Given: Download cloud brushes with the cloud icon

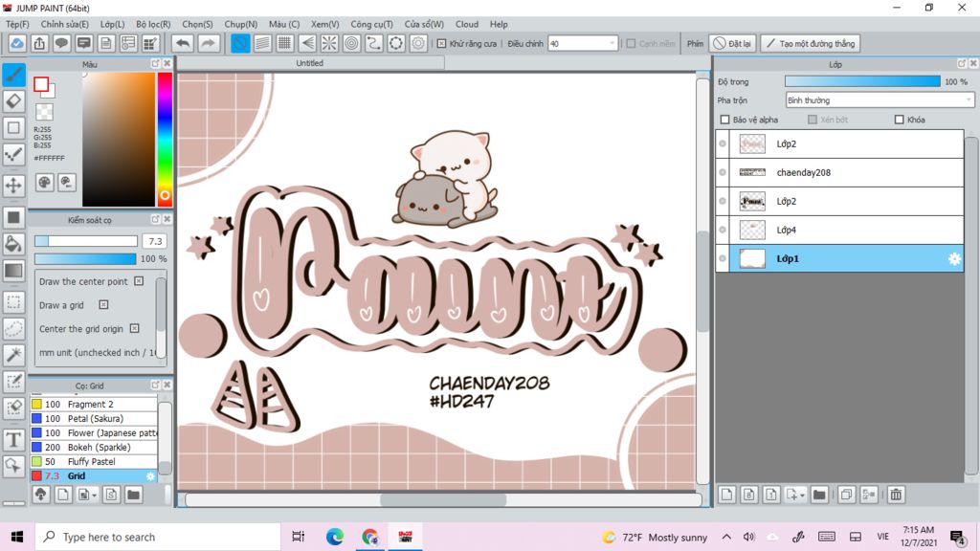Looking at the screenshot, I should (x=40, y=495).
